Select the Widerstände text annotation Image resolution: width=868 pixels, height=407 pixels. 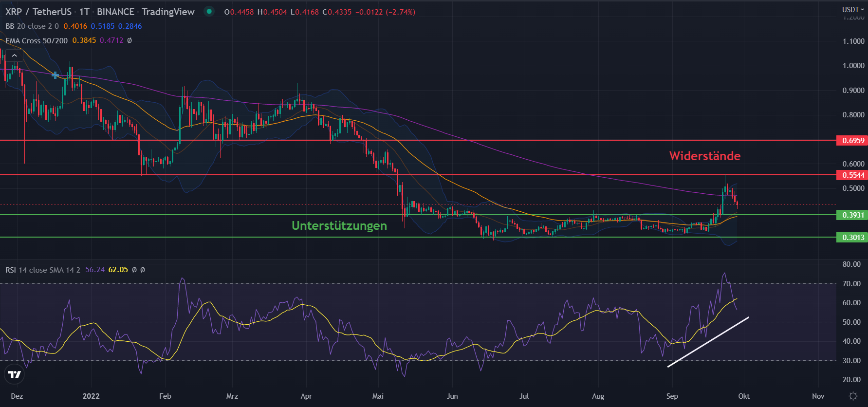tap(704, 156)
